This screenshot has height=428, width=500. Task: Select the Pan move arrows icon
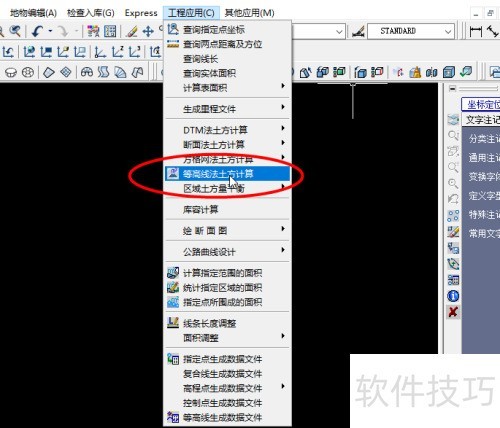[x=148, y=32]
